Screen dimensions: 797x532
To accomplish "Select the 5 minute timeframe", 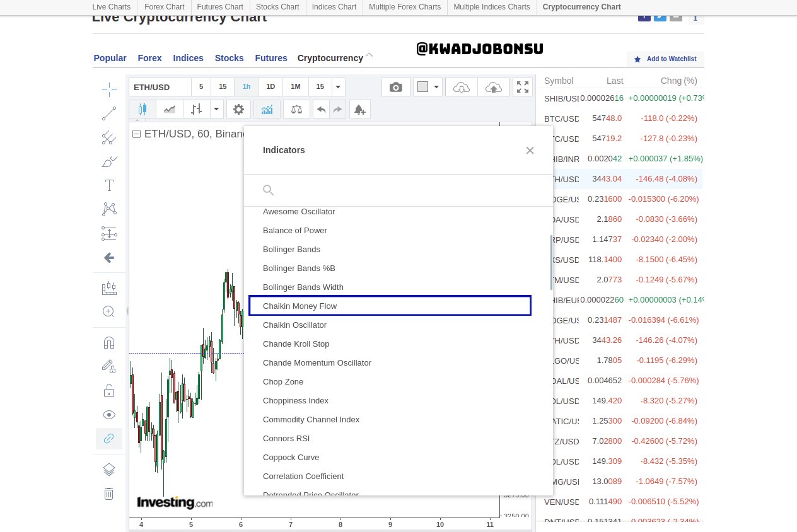I will [201, 87].
